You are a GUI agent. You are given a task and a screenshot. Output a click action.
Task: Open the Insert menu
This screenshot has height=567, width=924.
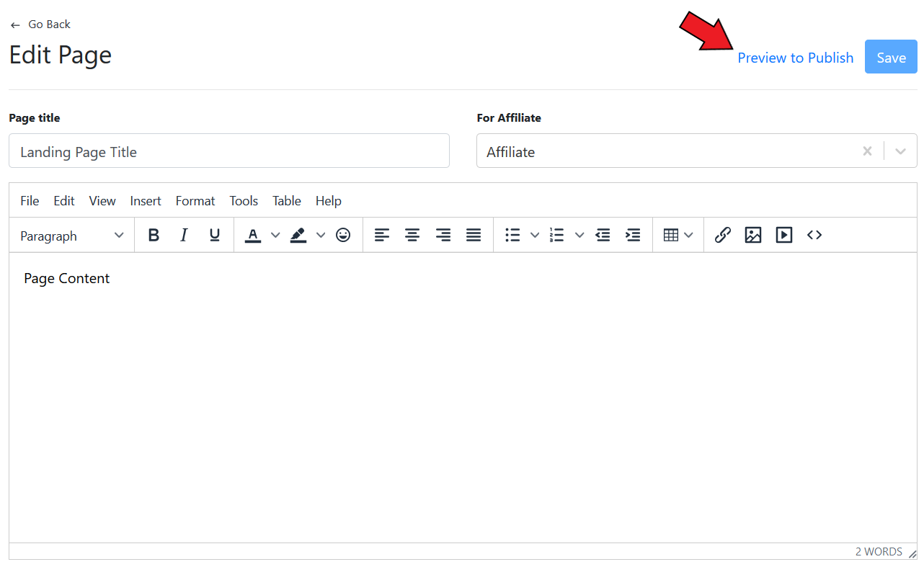146,201
